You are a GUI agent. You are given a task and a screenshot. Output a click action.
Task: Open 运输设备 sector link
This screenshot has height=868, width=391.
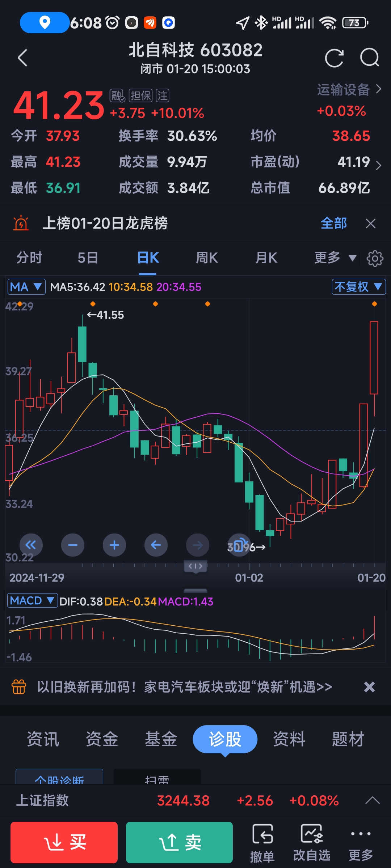[x=349, y=89]
